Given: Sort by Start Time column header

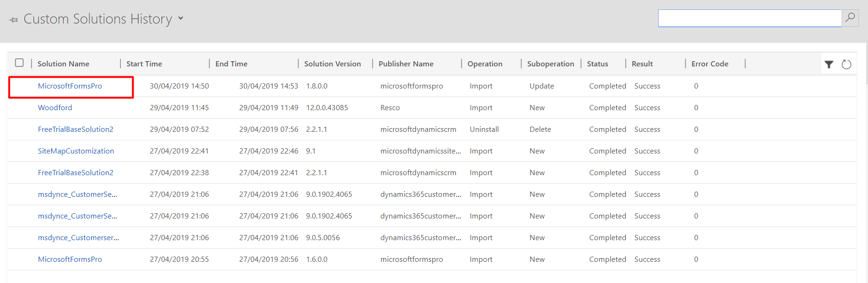Looking at the screenshot, I should [x=144, y=64].
